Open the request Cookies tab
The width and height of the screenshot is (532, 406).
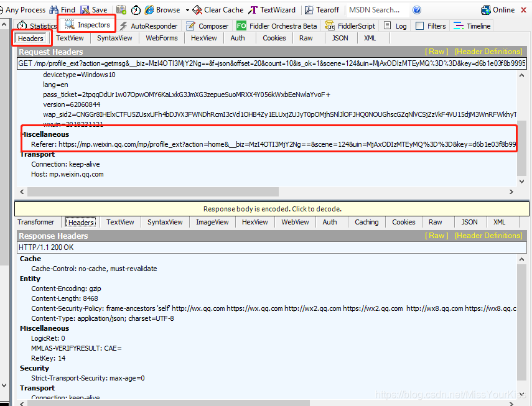click(274, 38)
